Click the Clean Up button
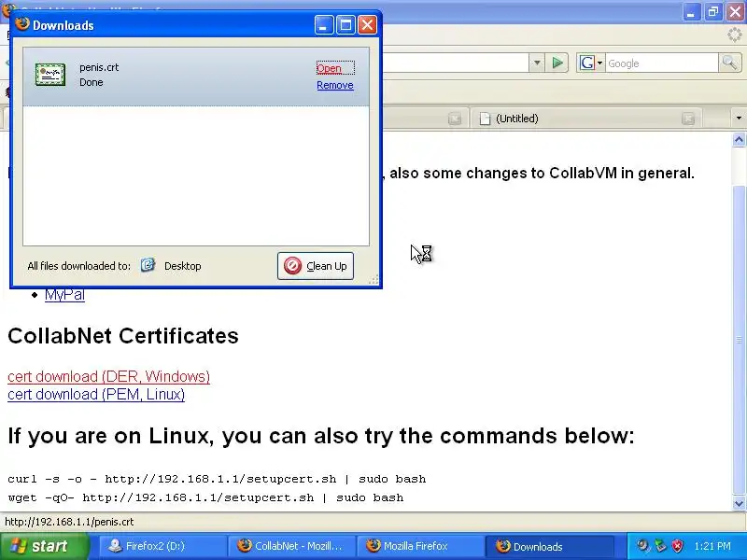 coord(316,266)
